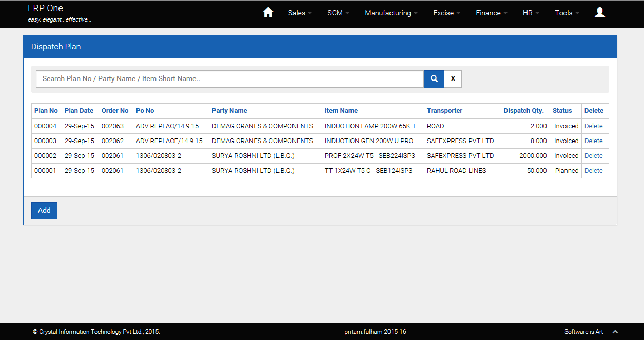Click item INDUCTION GEN 200W U PRO
Viewport: 644px width, 340px height.
[369, 141]
